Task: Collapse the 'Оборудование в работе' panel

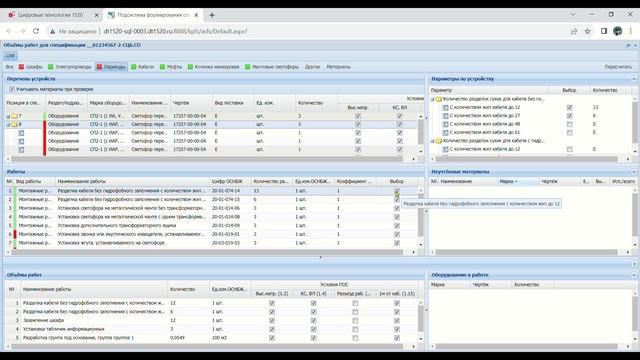Action: [x=634, y=275]
